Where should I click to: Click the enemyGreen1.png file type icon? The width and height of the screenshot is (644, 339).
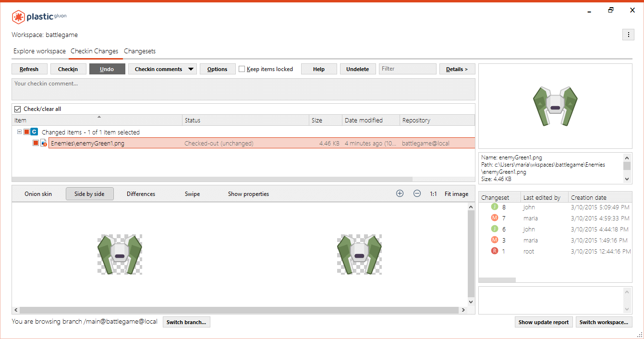pyautogui.click(x=44, y=143)
